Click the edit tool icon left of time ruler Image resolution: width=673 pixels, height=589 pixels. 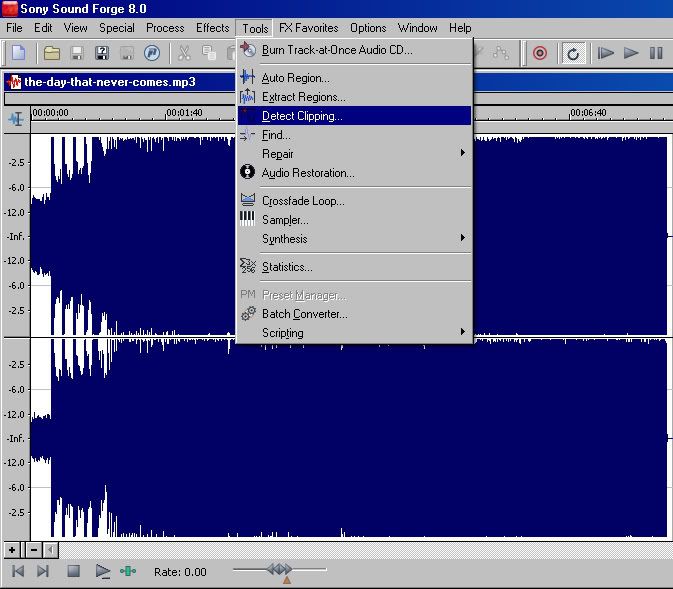16,119
